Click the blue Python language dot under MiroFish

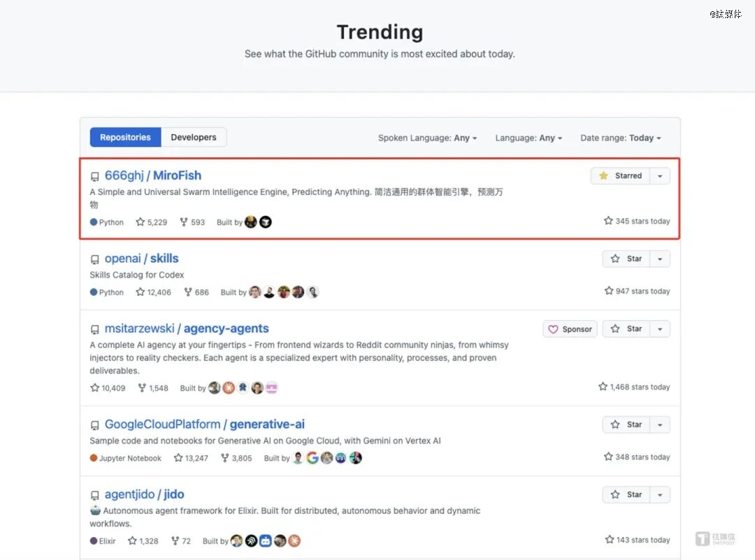(93, 222)
